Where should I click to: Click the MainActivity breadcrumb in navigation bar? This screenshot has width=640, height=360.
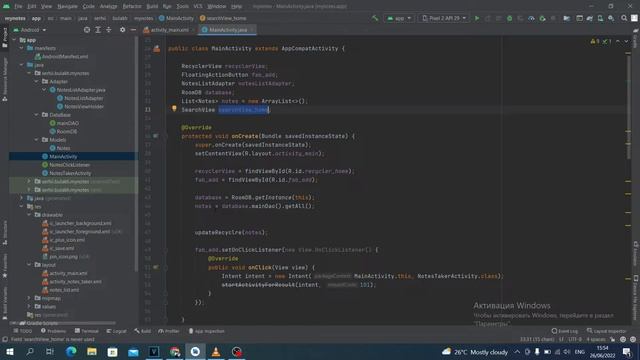tap(176, 18)
